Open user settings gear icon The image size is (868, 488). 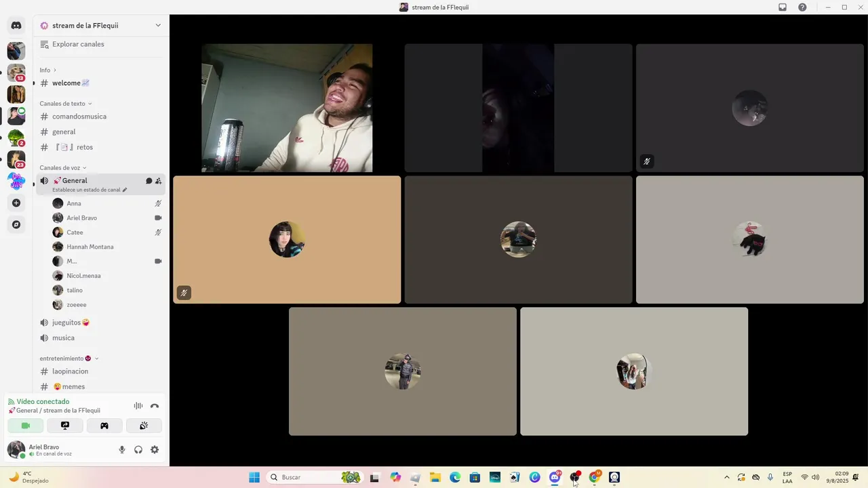155,449
